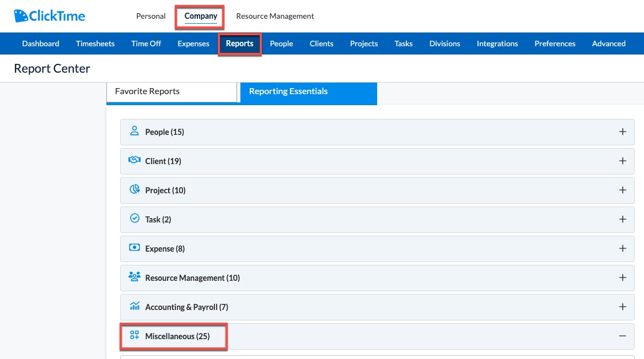Expand the Expense (8) section plus
The image size is (644, 359).
pyautogui.click(x=622, y=248)
